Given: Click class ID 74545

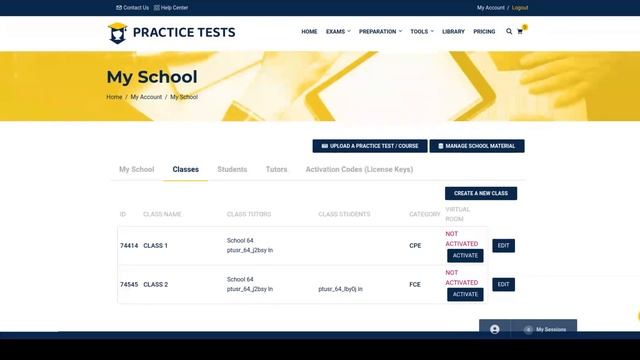Looking at the screenshot, I should pos(129,284).
